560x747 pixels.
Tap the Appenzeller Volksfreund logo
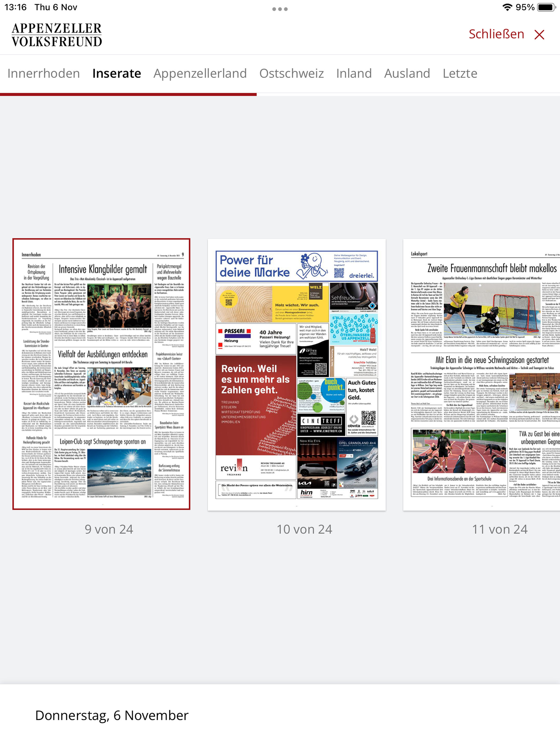coord(57,34)
